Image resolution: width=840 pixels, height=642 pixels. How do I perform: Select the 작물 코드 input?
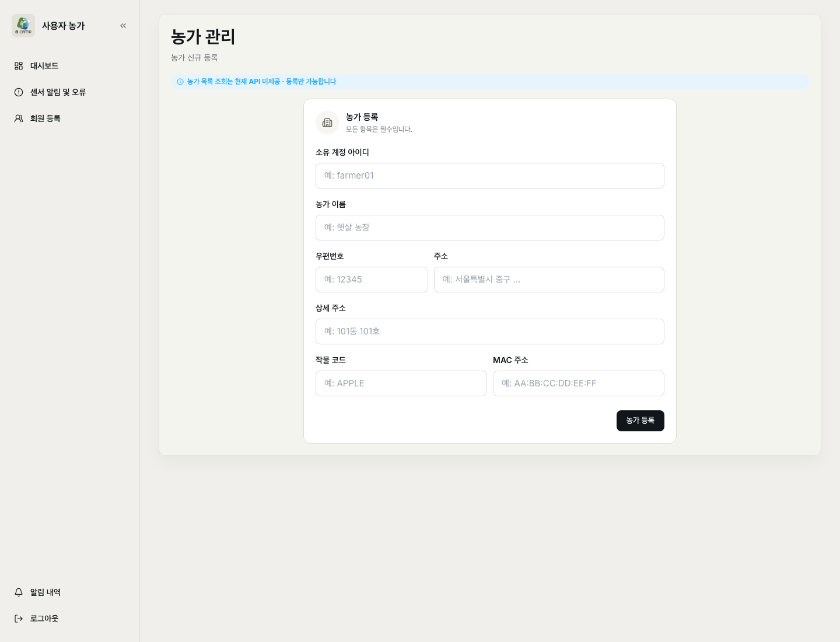point(401,383)
